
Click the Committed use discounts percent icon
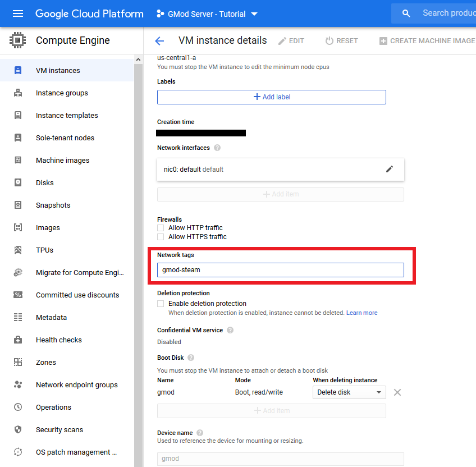pos(18,295)
